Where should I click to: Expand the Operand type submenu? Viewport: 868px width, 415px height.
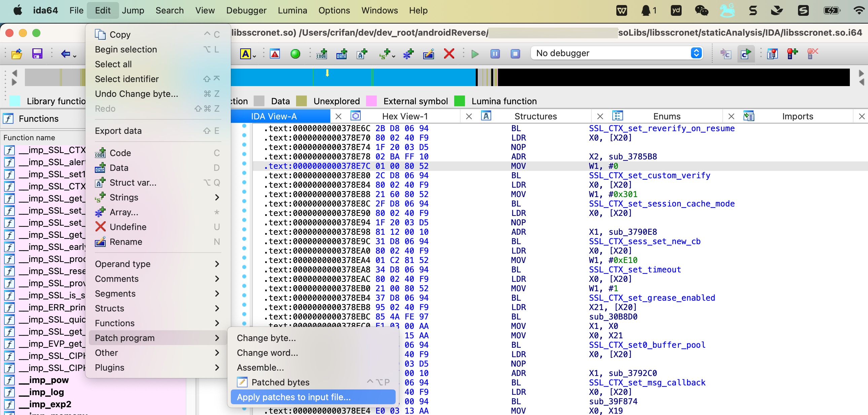coord(158,264)
